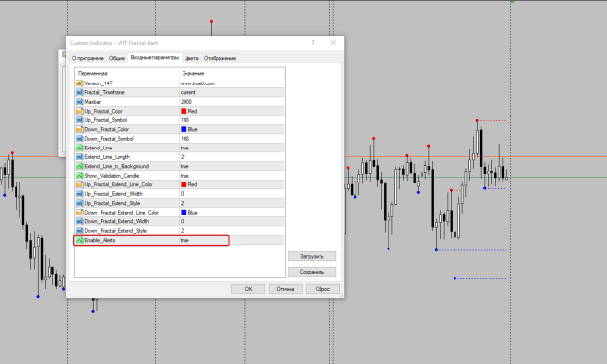Click the Up_Fractal_Symbol variable icon

[80, 120]
